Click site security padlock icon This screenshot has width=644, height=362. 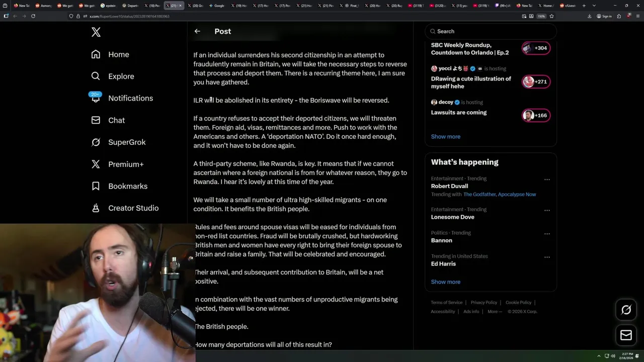(78, 16)
